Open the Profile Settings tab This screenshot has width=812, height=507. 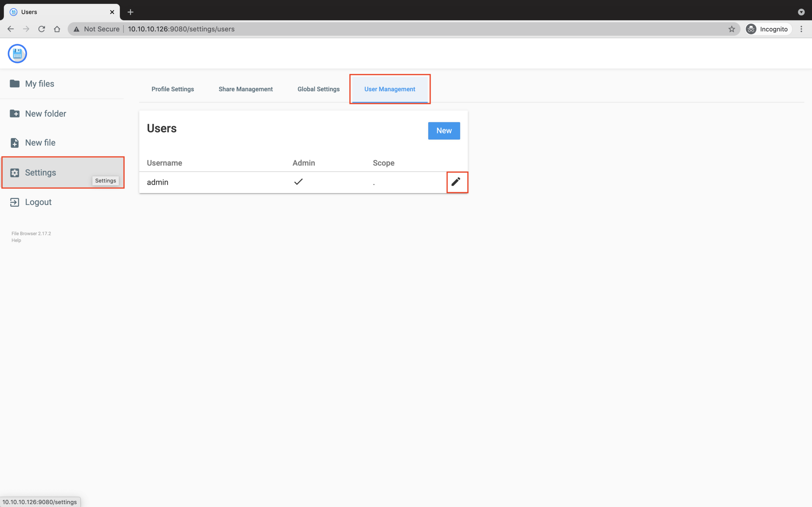[173, 89]
